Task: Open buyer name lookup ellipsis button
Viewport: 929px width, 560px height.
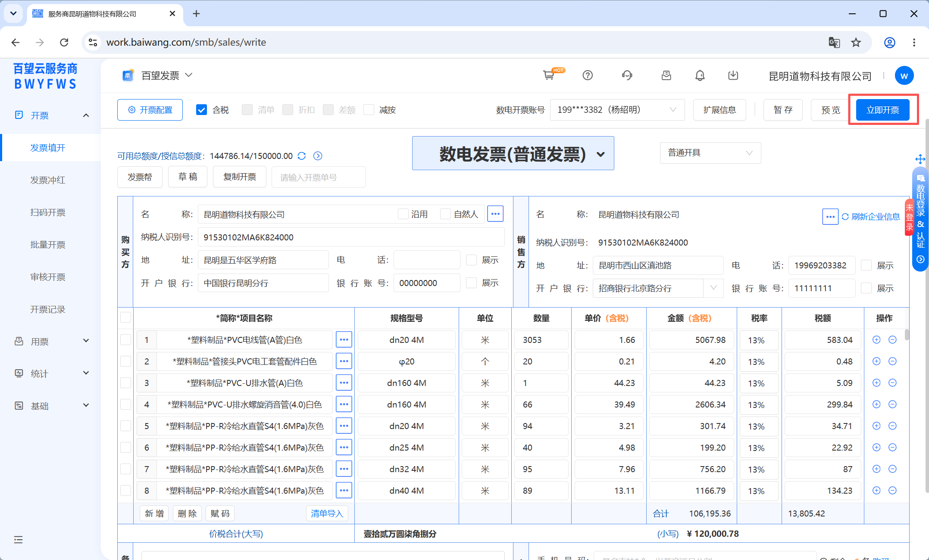Action: 495,214
